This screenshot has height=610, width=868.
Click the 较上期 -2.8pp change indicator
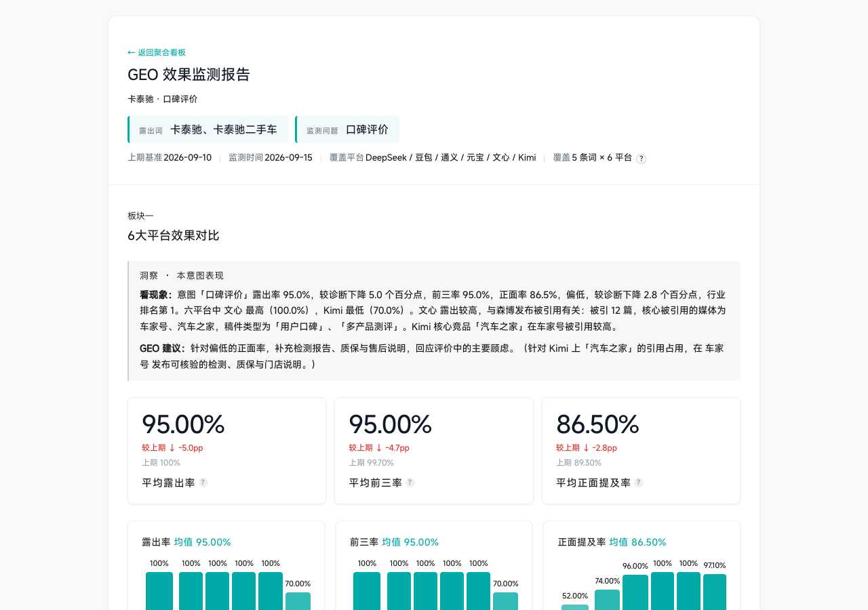click(x=587, y=448)
